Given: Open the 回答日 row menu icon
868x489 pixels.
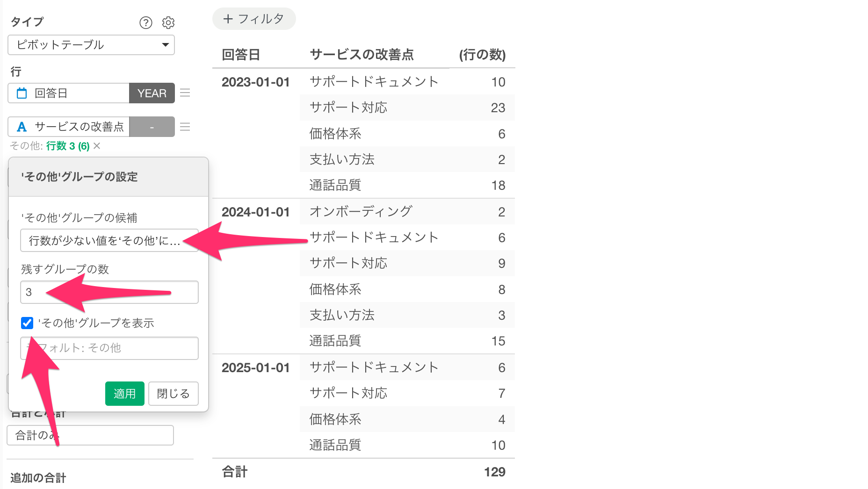Looking at the screenshot, I should click(x=185, y=93).
